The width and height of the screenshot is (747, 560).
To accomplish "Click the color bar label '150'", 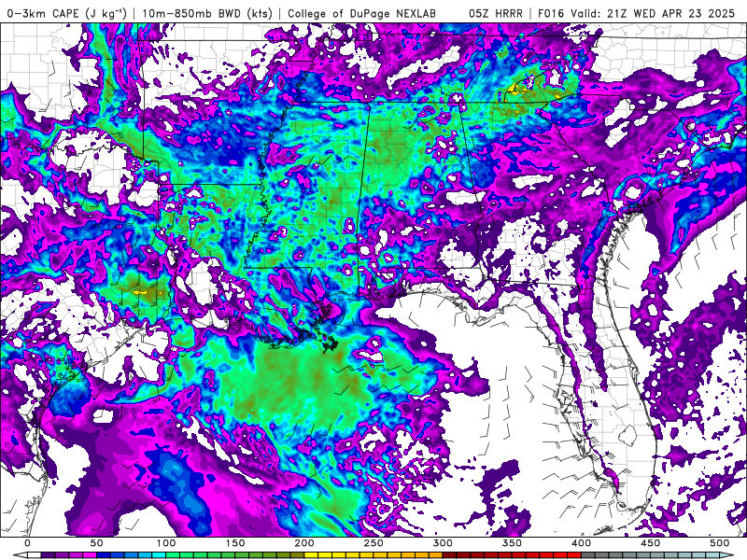I will point(235,543).
